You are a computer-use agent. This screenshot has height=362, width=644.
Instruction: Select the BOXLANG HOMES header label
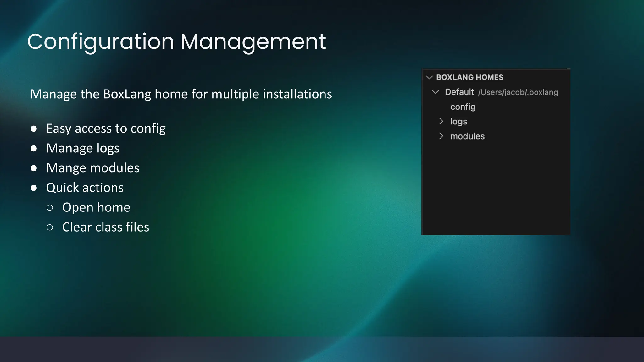pos(470,77)
